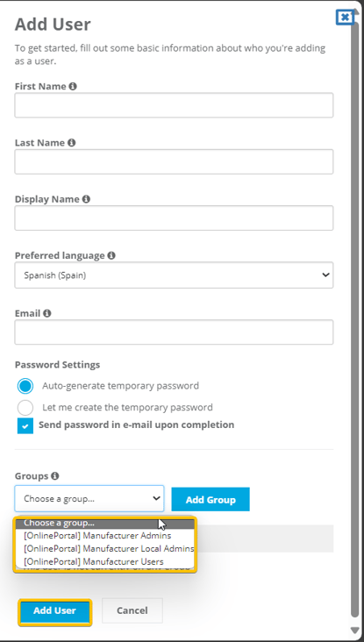The width and height of the screenshot is (364, 642).
Task: Click the info icon beside Display Name
Action: point(86,199)
